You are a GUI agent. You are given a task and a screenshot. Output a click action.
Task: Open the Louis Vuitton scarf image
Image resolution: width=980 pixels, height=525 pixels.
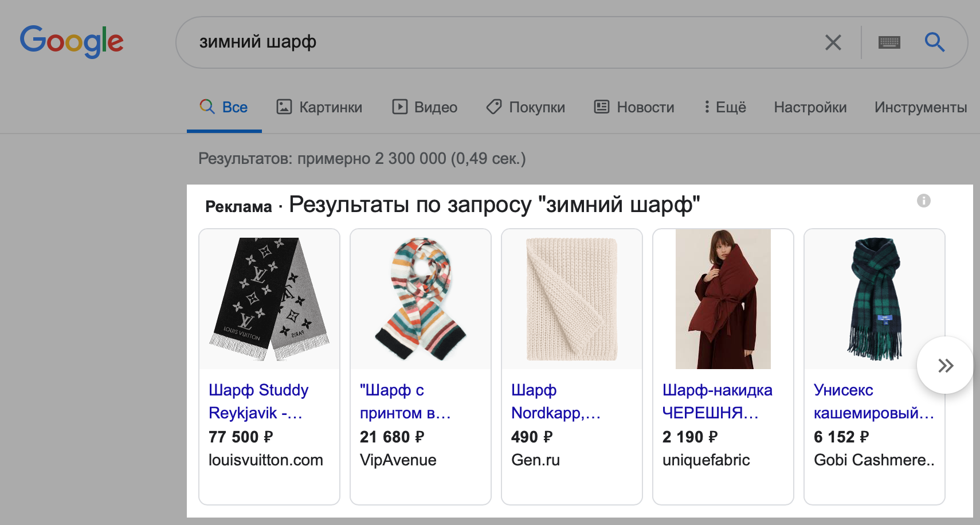pos(269,299)
